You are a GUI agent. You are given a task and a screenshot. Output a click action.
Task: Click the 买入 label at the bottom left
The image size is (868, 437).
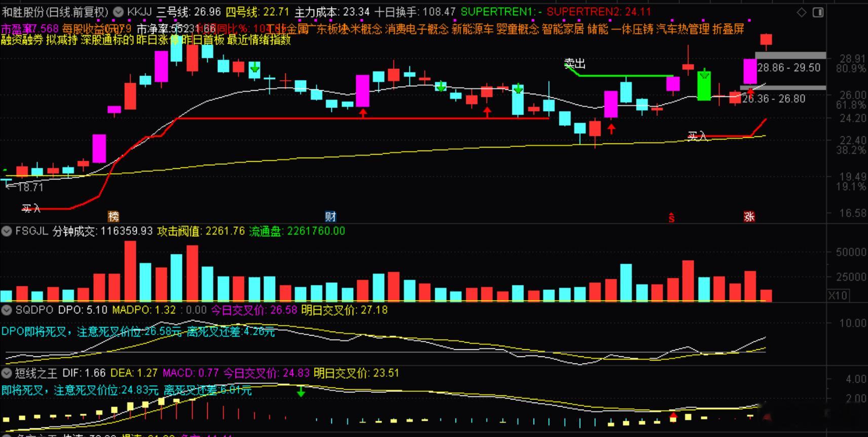coord(30,208)
